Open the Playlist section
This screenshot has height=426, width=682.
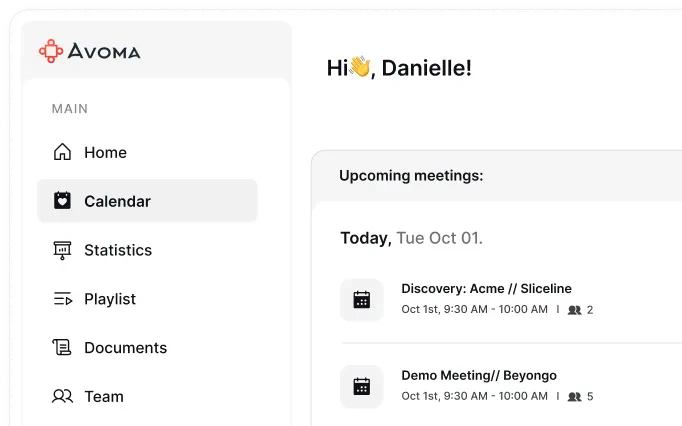click(110, 299)
